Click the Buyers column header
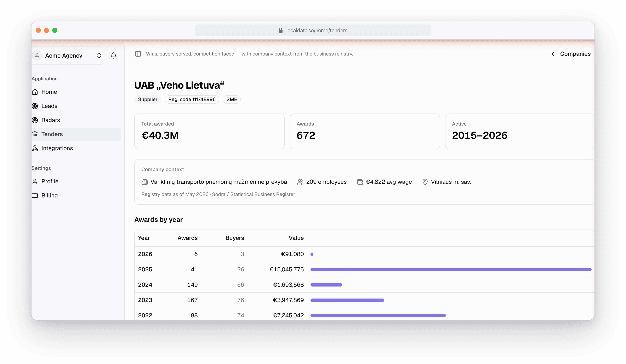The height and width of the screenshot is (364, 626). (235, 238)
